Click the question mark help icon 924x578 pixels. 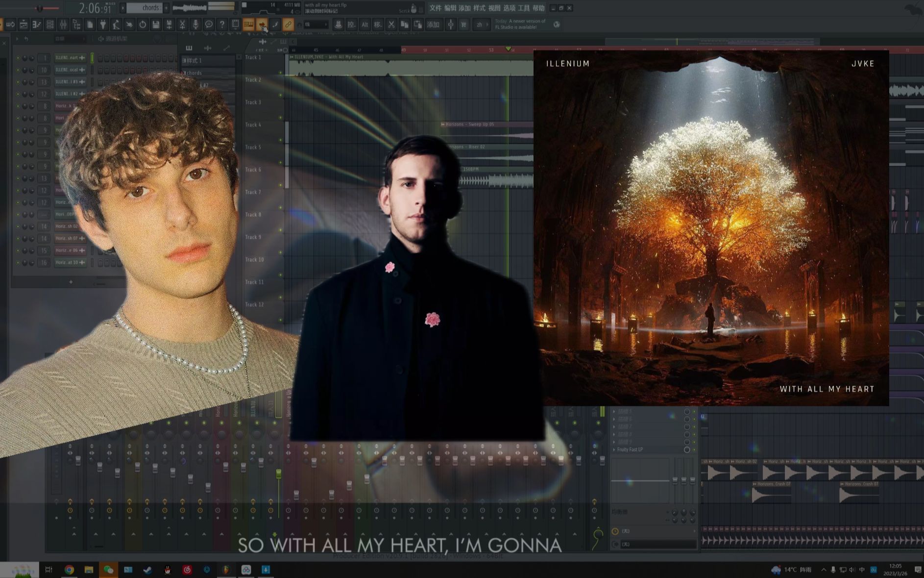tap(222, 25)
